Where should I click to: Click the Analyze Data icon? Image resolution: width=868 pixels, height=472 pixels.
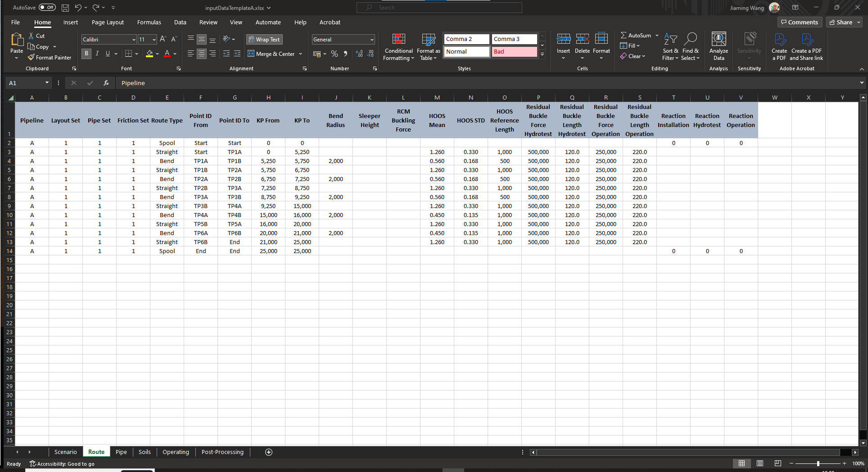[x=719, y=39]
